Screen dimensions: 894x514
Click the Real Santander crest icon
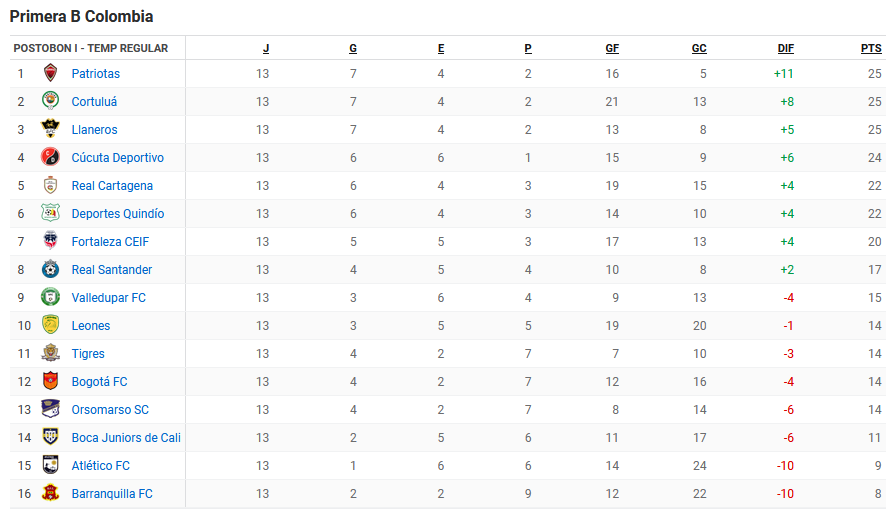pos(50,269)
